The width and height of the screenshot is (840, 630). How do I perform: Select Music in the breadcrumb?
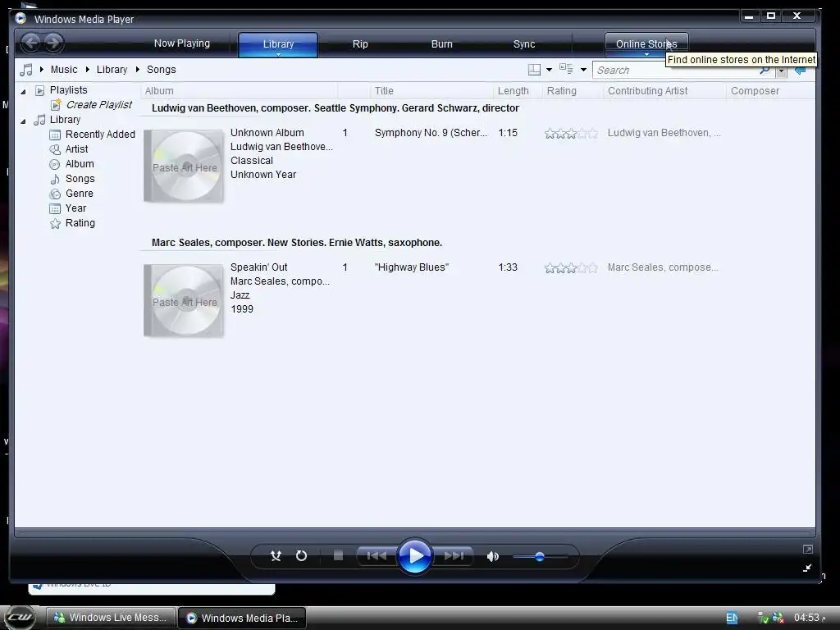tap(64, 70)
